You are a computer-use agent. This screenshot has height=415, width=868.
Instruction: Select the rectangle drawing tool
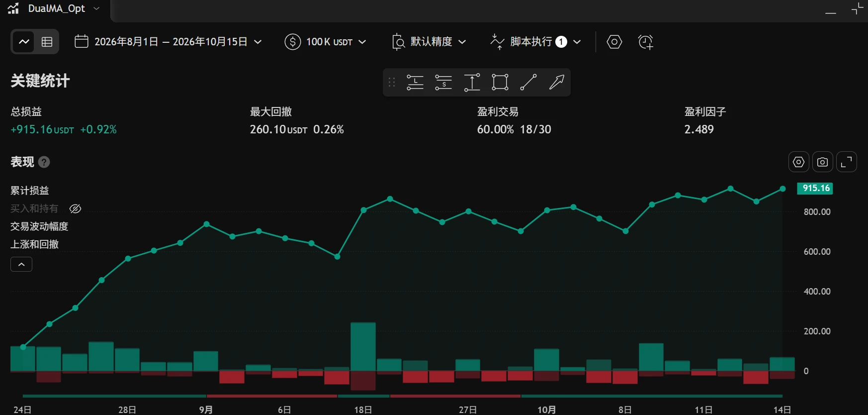pos(500,83)
